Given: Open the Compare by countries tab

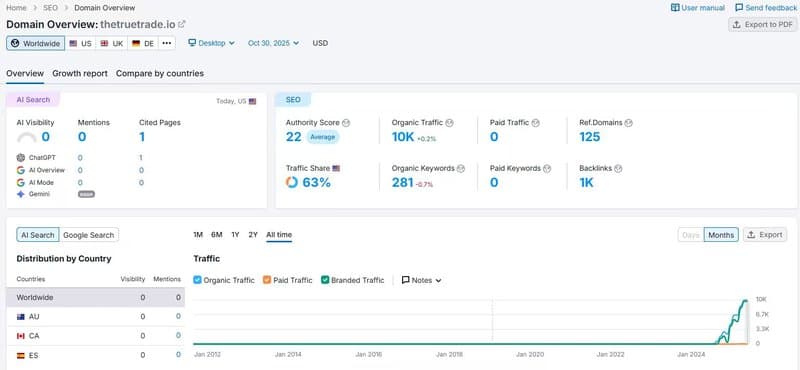Looking at the screenshot, I should click(x=160, y=73).
